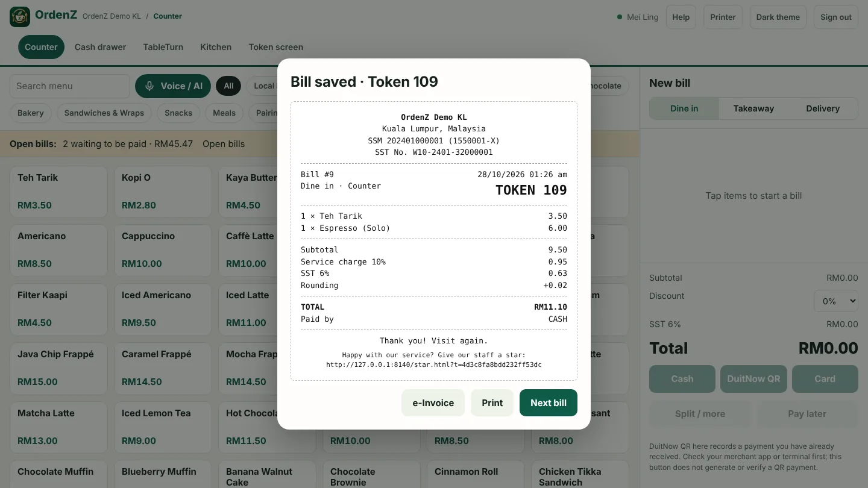Click the staff star rating URL
868x488 pixels.
tap(434, 364)
